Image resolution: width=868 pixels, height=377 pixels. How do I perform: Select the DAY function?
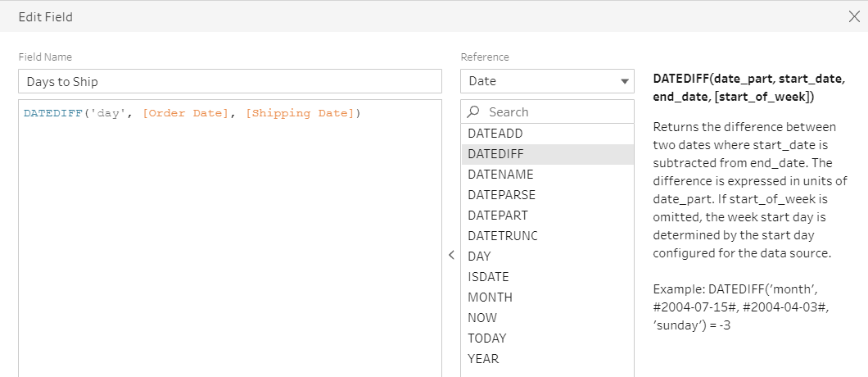(x=479, y=256)
